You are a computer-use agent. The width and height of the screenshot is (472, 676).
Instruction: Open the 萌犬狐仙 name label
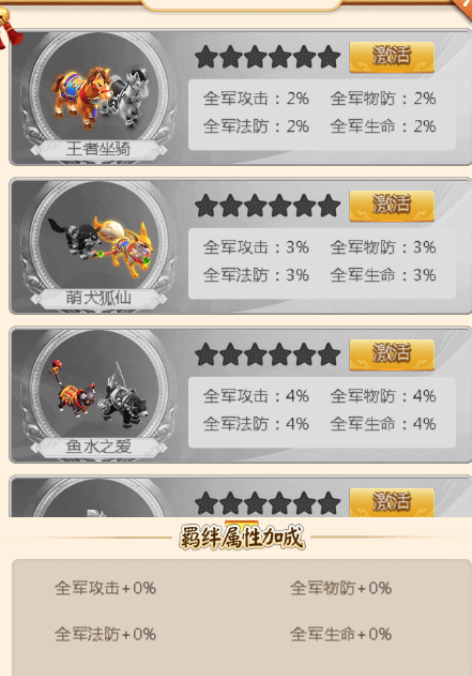click(x=98, y=298)
